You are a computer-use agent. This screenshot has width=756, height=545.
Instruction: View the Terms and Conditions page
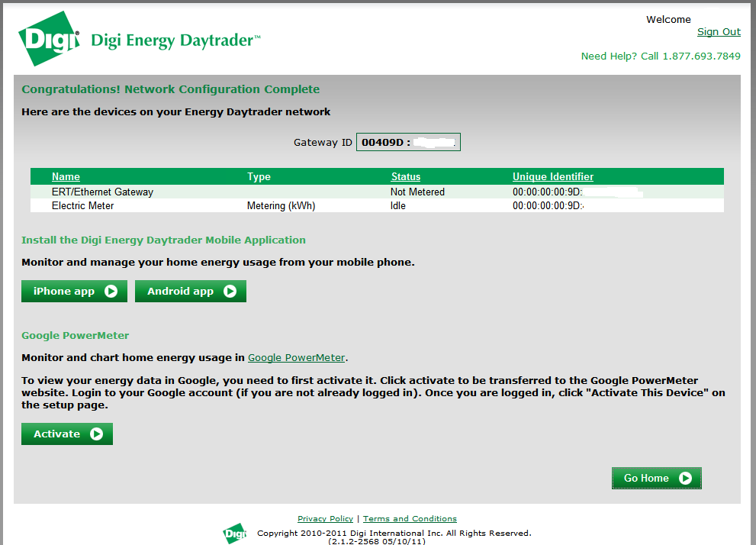tap(410, 519)
